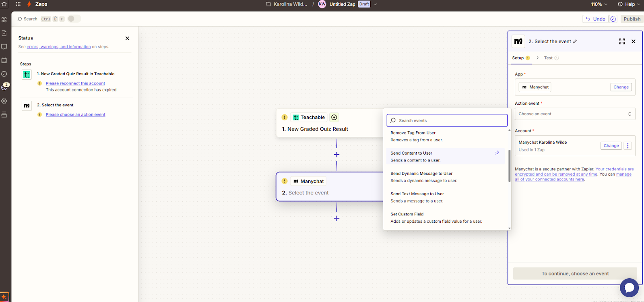Select Remove Tag From User event
Image resolution: width=644 pixels, height=302 pixels.
pos(446,136)
